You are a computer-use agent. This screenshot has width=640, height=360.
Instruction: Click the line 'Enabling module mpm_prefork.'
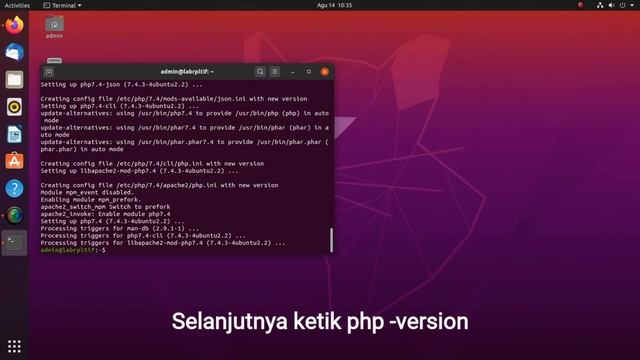[91, 200]
